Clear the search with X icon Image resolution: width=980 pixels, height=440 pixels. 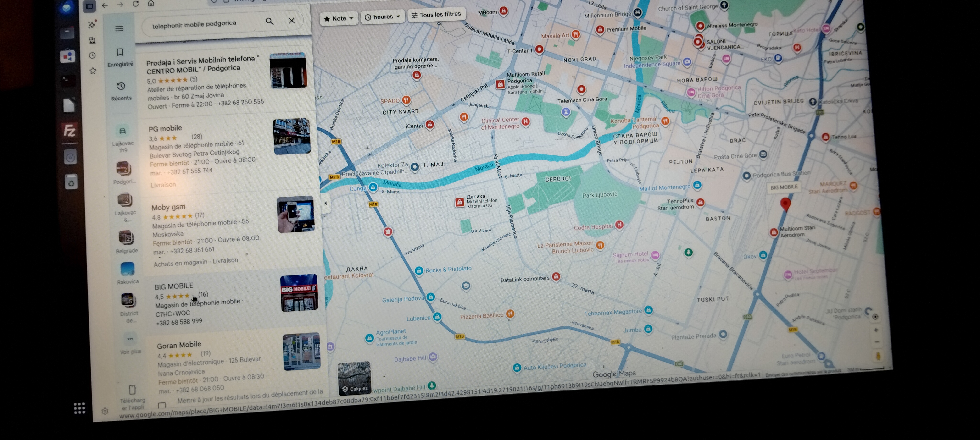click(291, 21)
